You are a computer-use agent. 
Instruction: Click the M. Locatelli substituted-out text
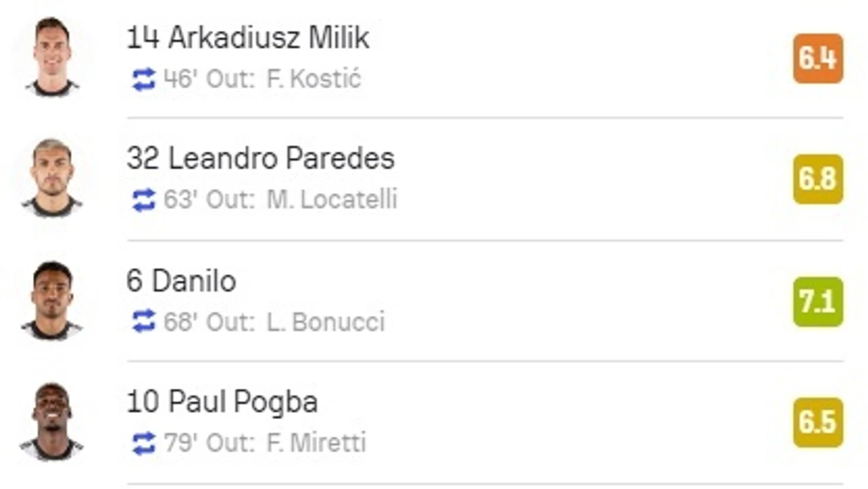pos(332,200)
